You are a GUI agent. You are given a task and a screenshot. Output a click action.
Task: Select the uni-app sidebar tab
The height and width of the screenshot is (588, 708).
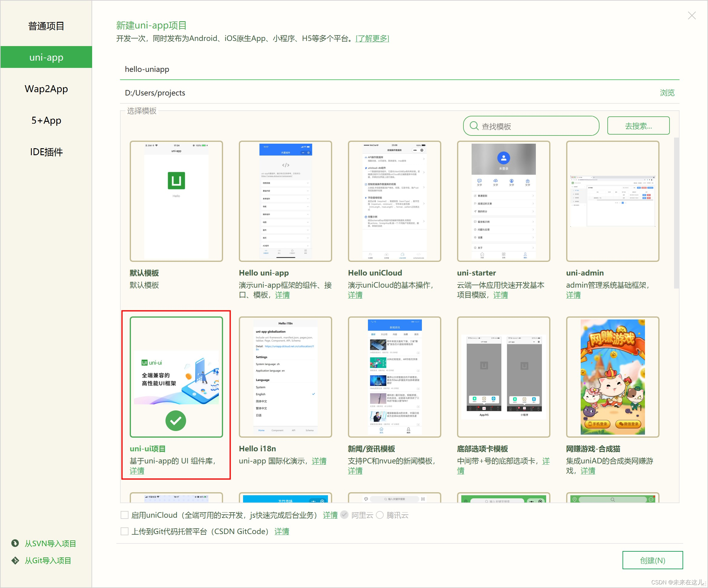(x=46, y=57)
